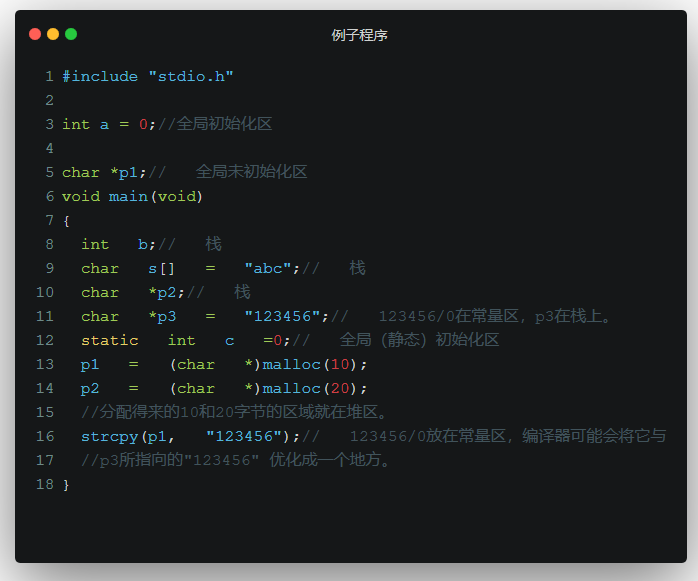Click the malloc(20) call
The height and width of the screenshot is (581, 698).
310,389
